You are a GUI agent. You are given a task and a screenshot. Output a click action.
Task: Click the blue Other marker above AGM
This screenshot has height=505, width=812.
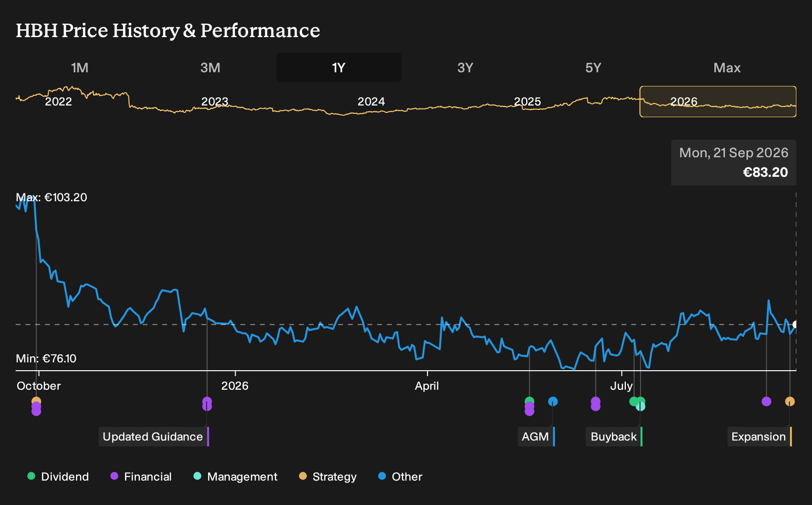(x=553, y=401)
